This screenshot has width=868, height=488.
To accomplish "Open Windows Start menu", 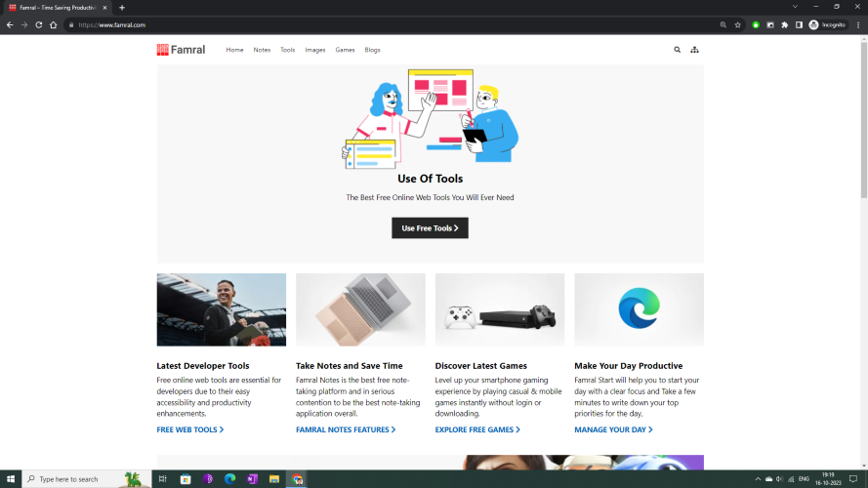I will point(11,479).
